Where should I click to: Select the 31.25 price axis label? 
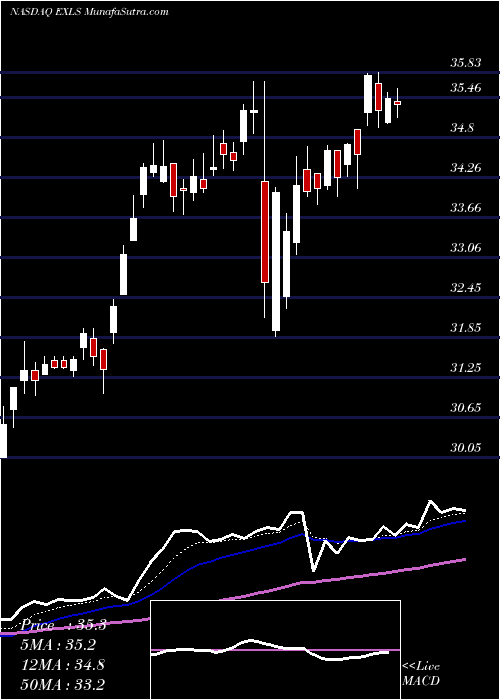coord(466,368)
